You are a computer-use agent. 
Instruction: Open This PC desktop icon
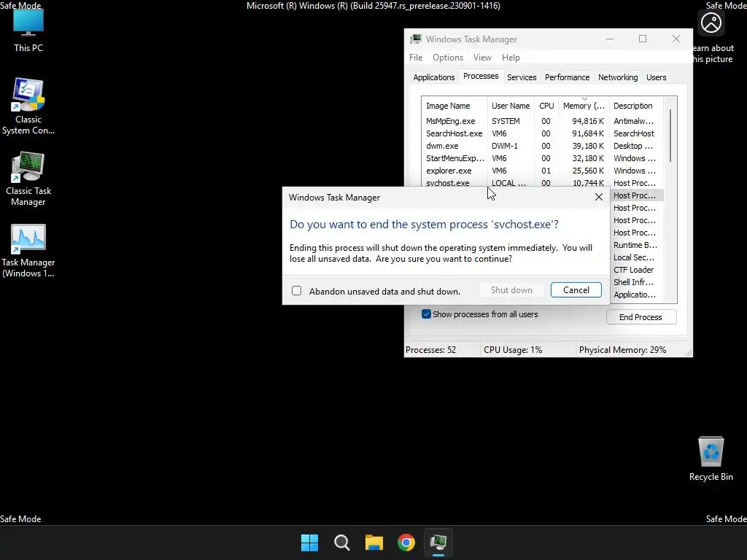[x=28, y=31]
